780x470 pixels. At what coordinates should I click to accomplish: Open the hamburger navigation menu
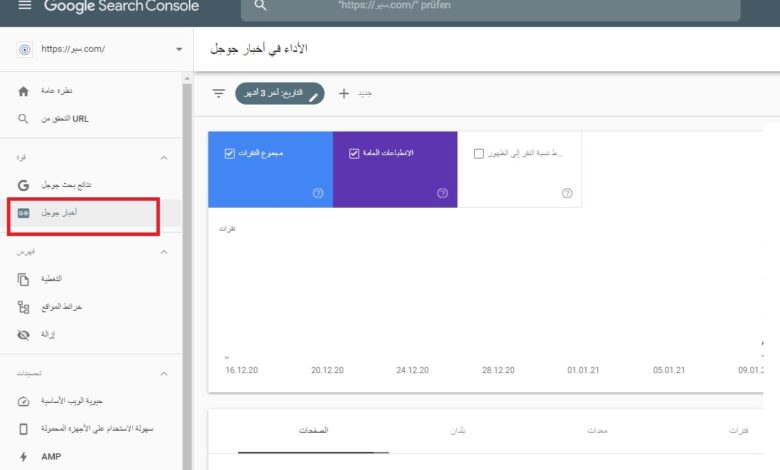pyautogui.click(x=24, y=5)
